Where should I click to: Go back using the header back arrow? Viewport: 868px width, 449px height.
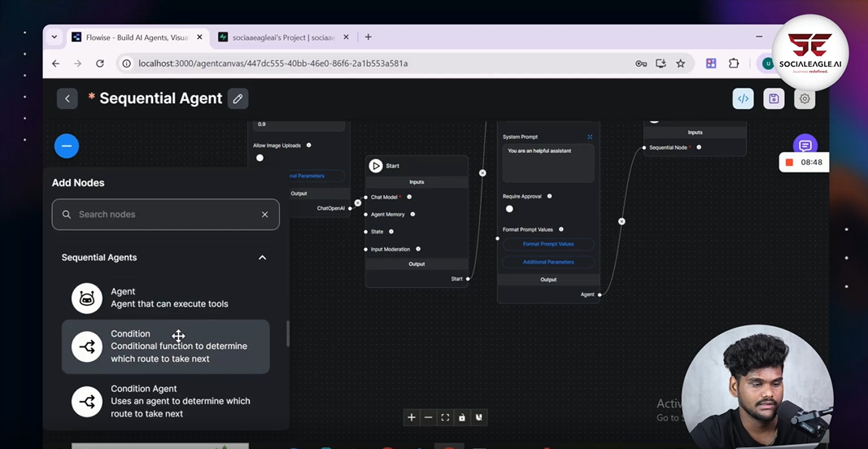tap(68, 98)
